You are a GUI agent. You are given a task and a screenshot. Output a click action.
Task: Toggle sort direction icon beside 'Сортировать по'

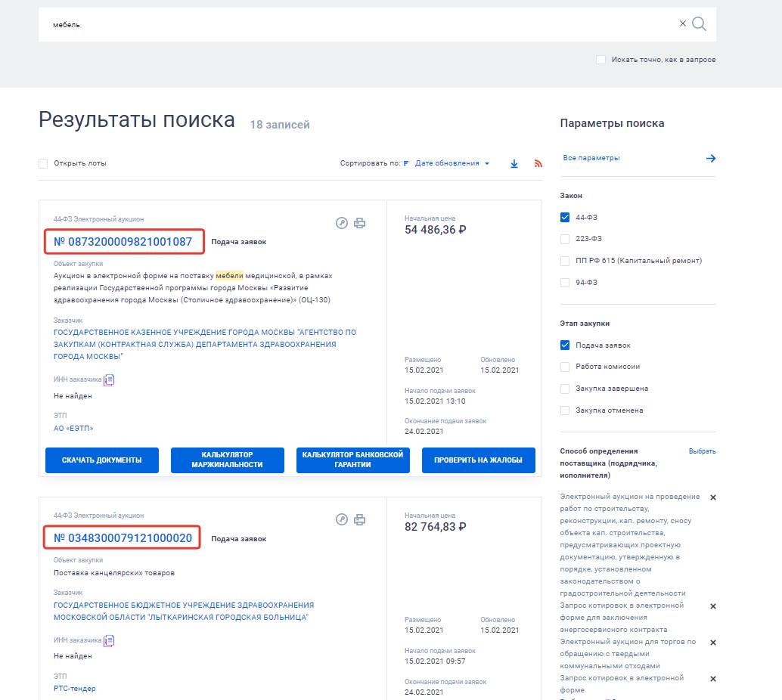(x=406, y=163)
